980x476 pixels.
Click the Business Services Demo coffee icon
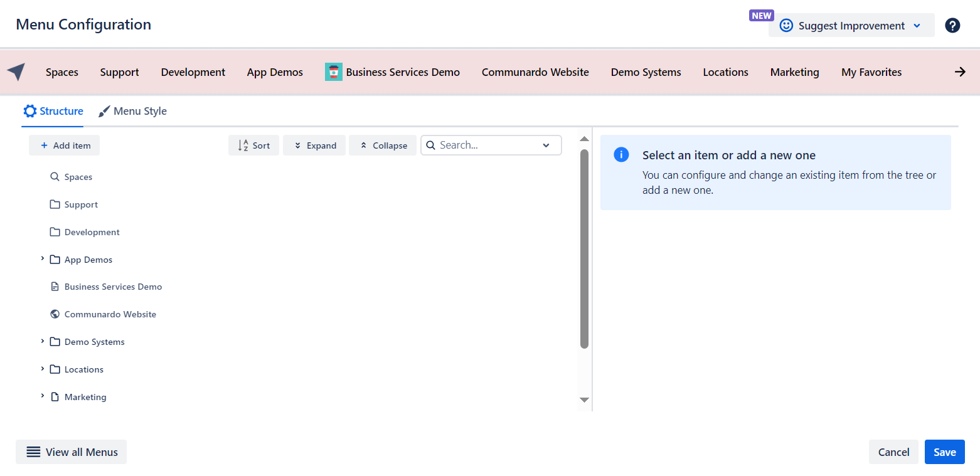(333, 72)
